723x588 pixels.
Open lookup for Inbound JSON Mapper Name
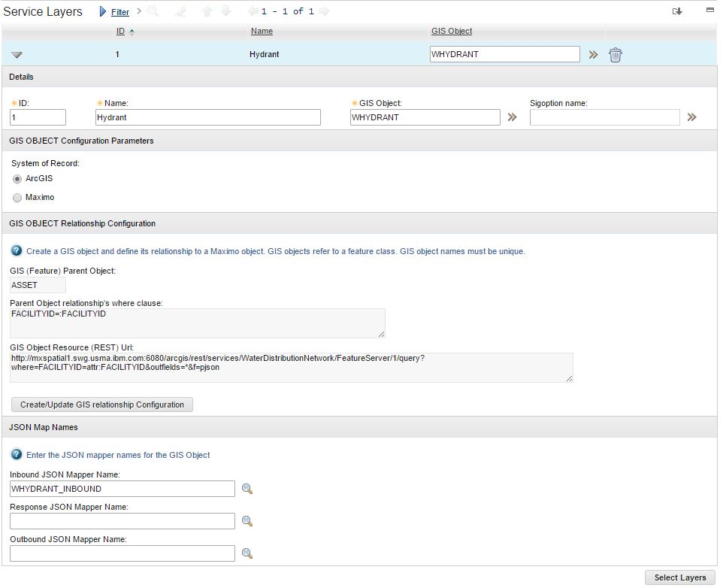point(247,488)
